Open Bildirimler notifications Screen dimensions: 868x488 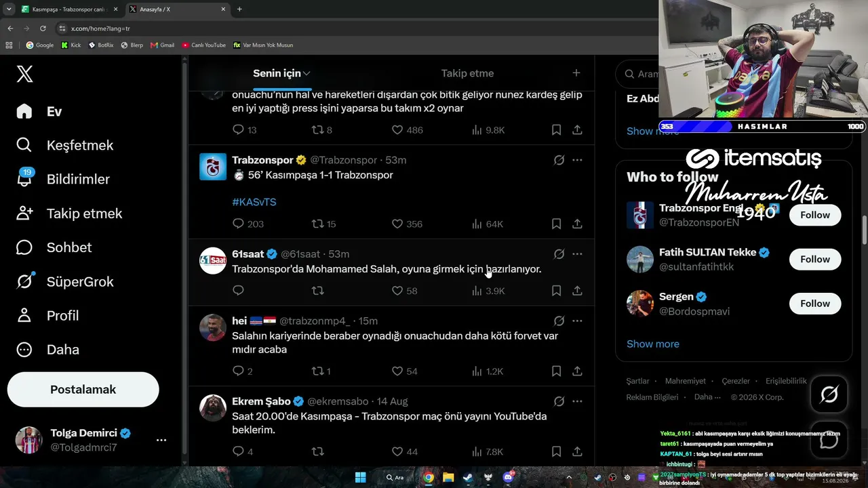tap(62, 179)
